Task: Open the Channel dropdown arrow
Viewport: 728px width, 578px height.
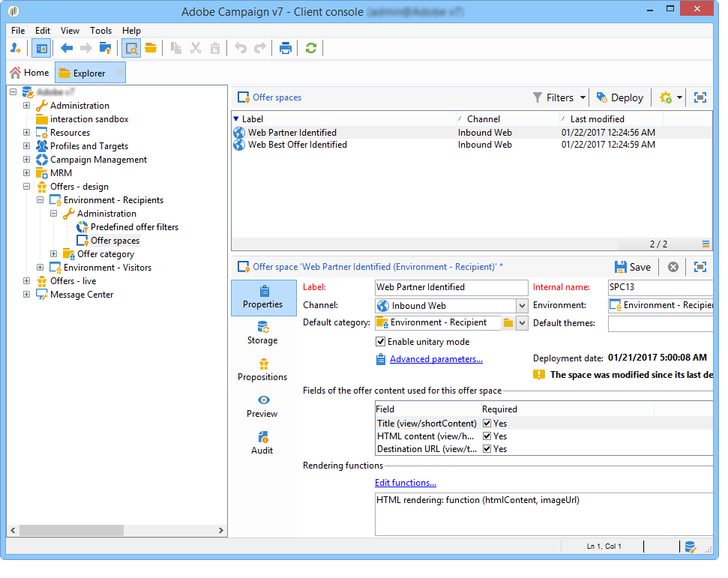Action: pyautogui.click(x=522, y=305)
